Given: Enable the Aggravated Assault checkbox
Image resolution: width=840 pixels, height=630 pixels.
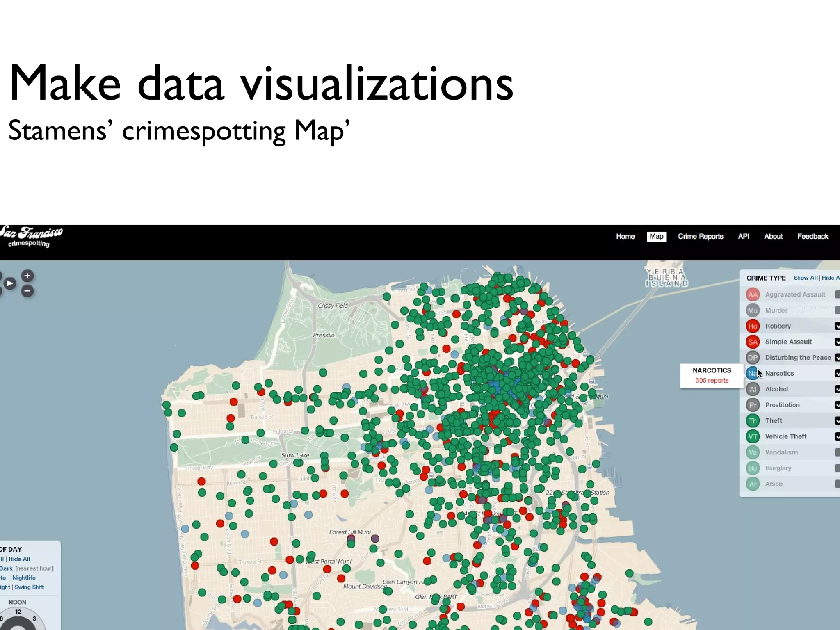Looking at the screenshot, I should click(x=838, y=294).
